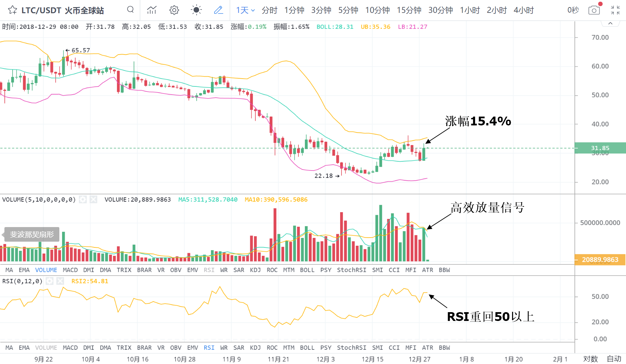This screenshot has width=626, height=364.
Task: Select the 1分钟 interval
Action: tap(294, 10)
